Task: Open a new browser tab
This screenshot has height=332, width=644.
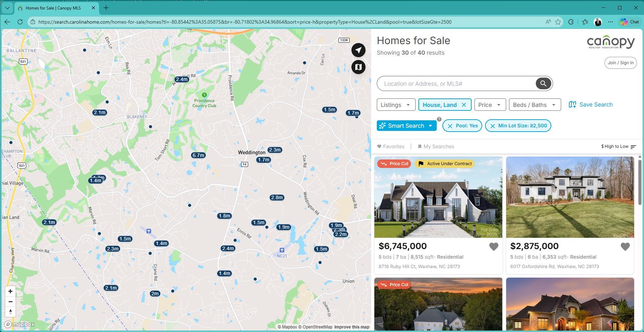Action: [106, 8]
